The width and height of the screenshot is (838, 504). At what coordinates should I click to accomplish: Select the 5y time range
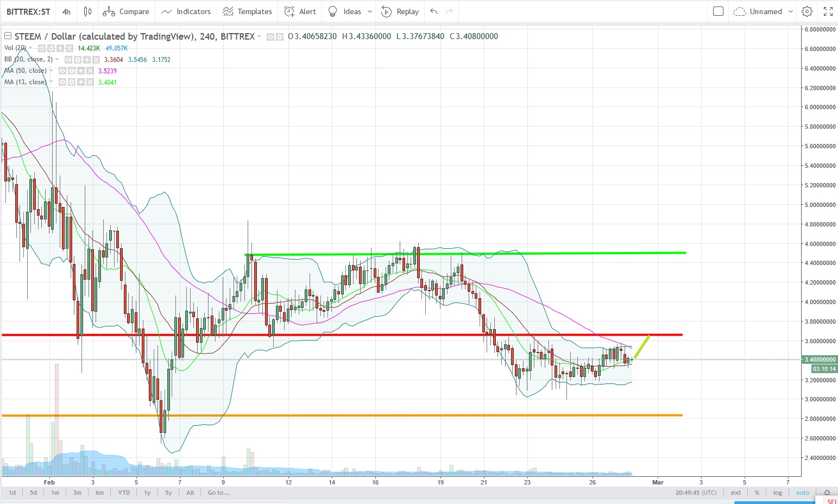168,493
